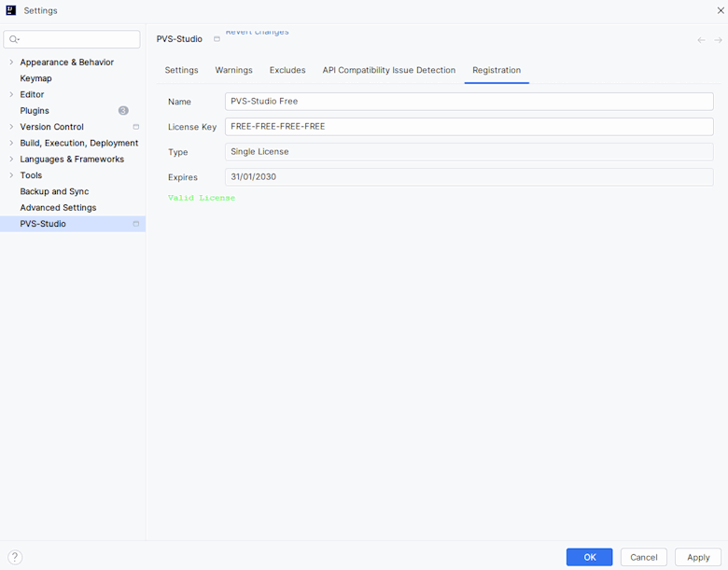The width and height of the screenshot is (728, 570).
Task: Select Keymap in the settings tree
Action: pos(35,78)
